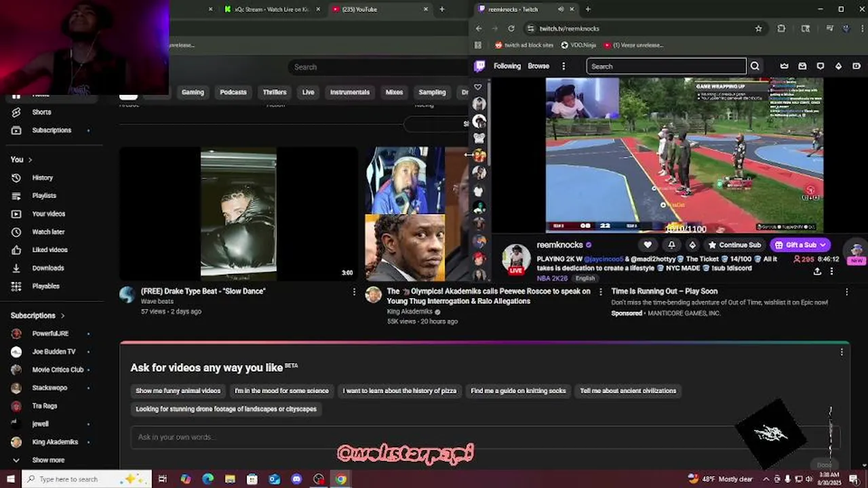
Task: Open Twitch whispers chat icon
Action: tap(820, 66)
